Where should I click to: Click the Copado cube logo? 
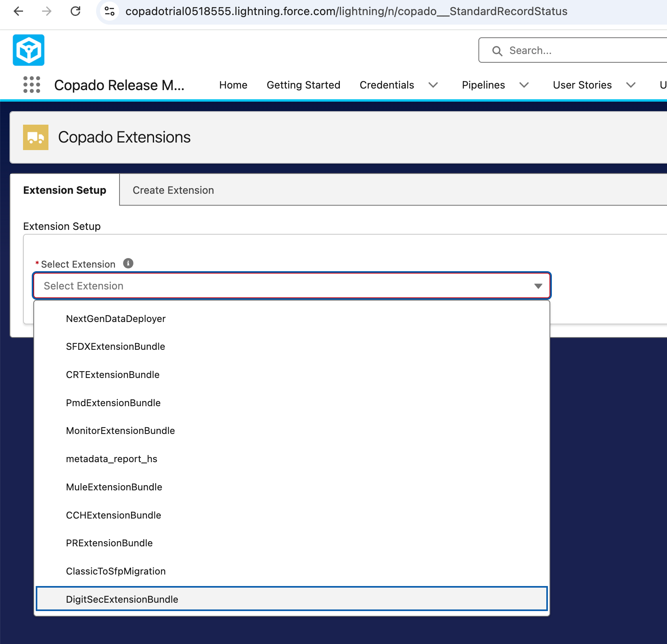coord(29,50)
